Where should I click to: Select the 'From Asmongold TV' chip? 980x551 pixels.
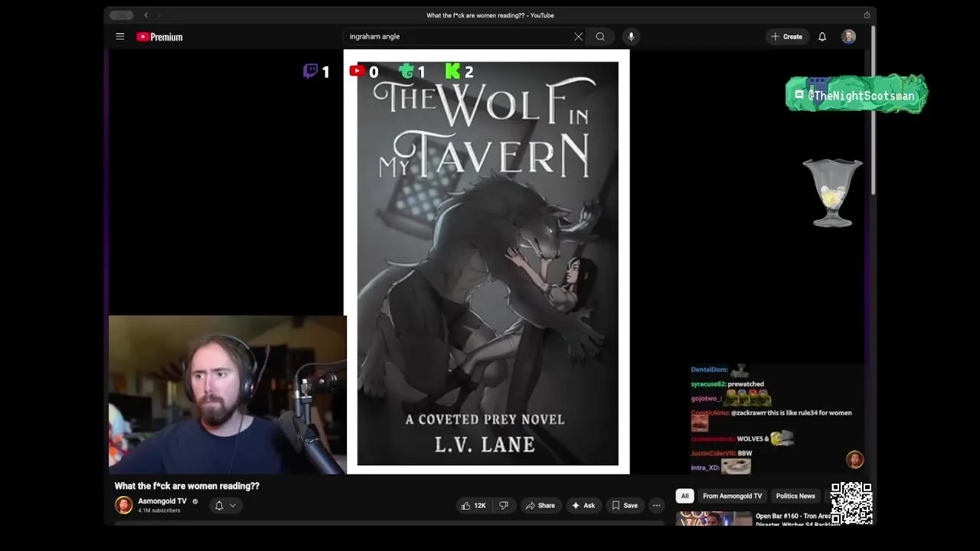pyautogui.click(x=732, y=496)
